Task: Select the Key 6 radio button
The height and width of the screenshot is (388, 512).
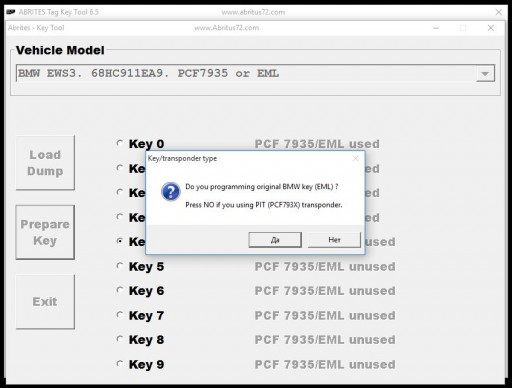Action: click(x=120, y=290)
